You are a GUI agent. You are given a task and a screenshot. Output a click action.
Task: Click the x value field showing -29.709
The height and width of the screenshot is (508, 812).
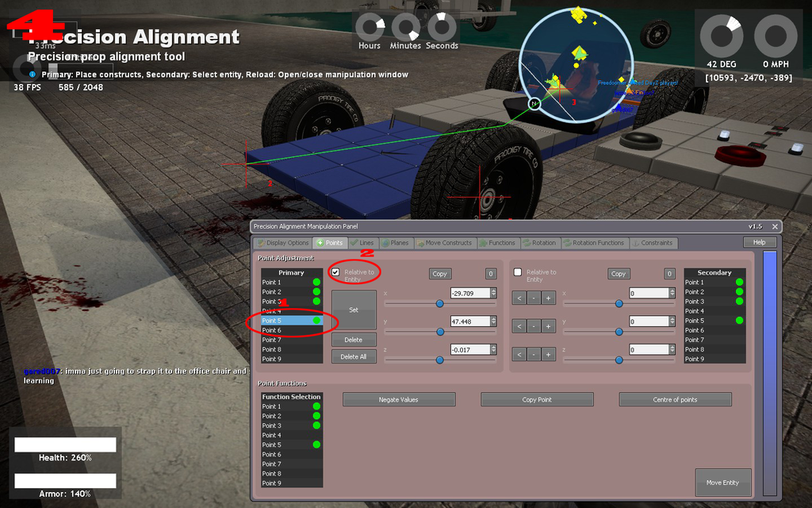coord(472,293)
